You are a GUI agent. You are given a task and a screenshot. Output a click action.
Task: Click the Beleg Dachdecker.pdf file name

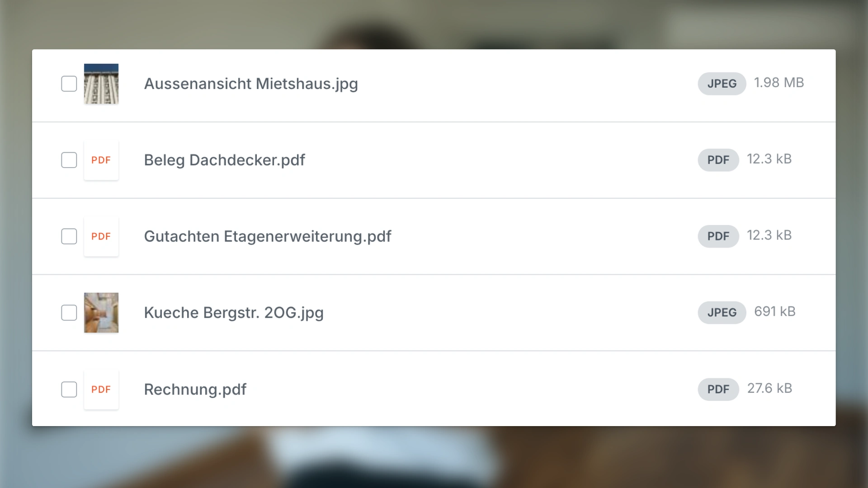click(225, 160)
